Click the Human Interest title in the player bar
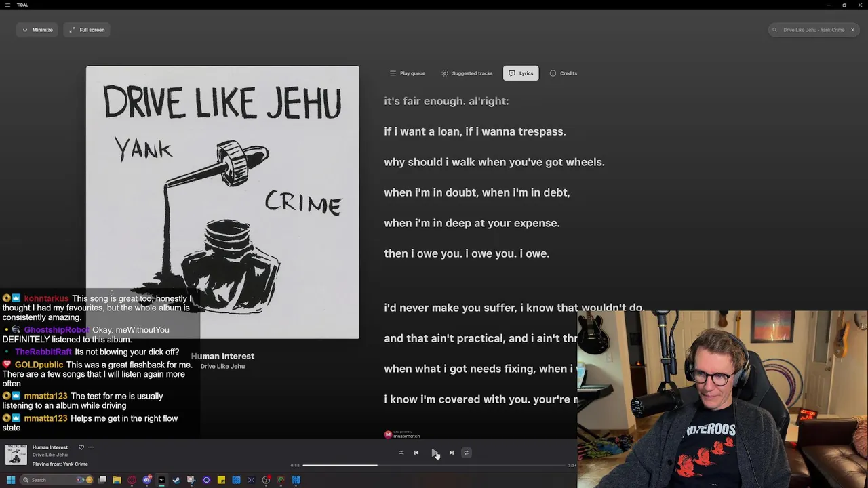The height and width of the screenshot is (488, 868). [50, 447]
